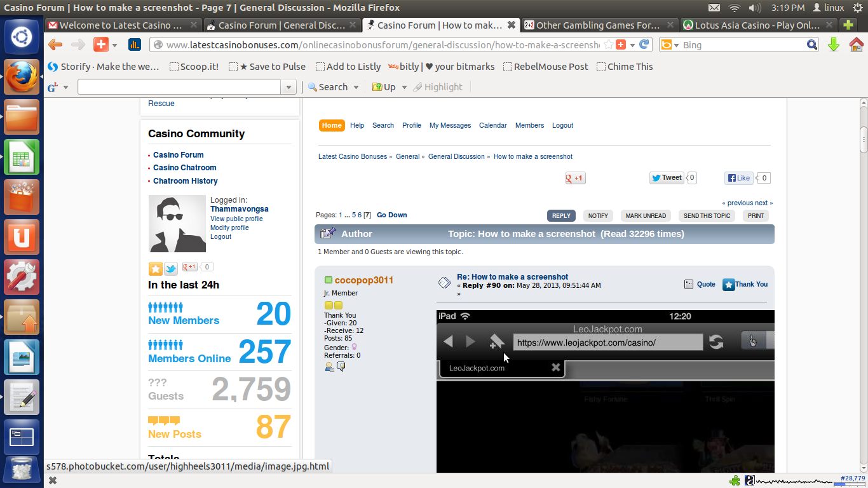
Task: Click the MARK UNREAD button
Action: (646, 216)
